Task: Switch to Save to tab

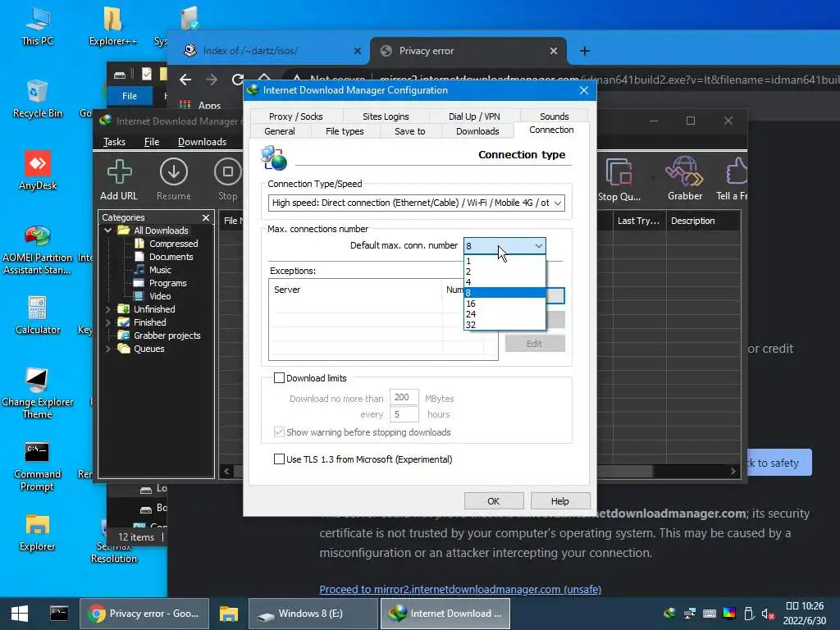Action: click(410, 131)
